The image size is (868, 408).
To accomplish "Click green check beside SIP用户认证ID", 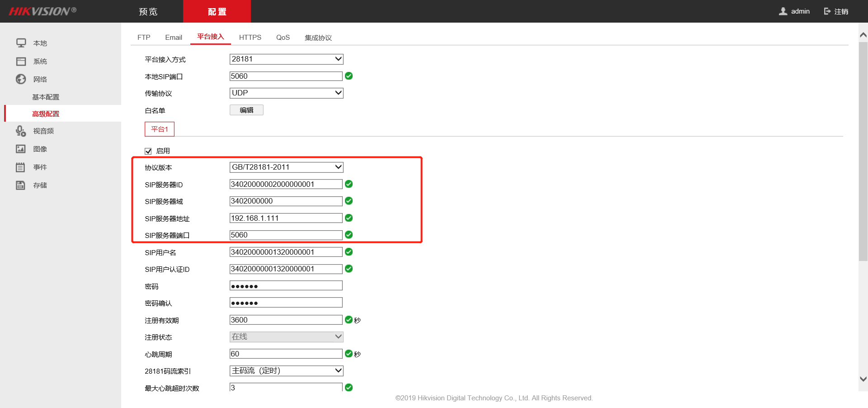I will coord(349,269).
